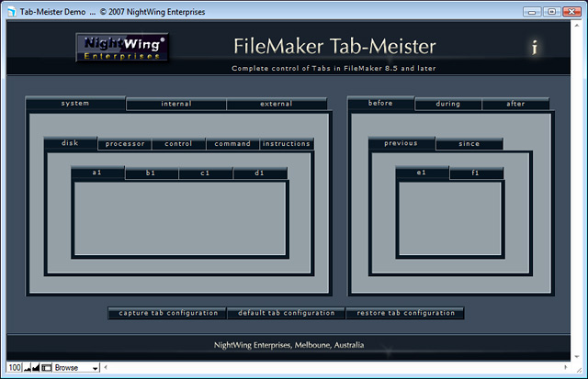
Task: Switch to the system tab
Action: (x=75, y=104)
